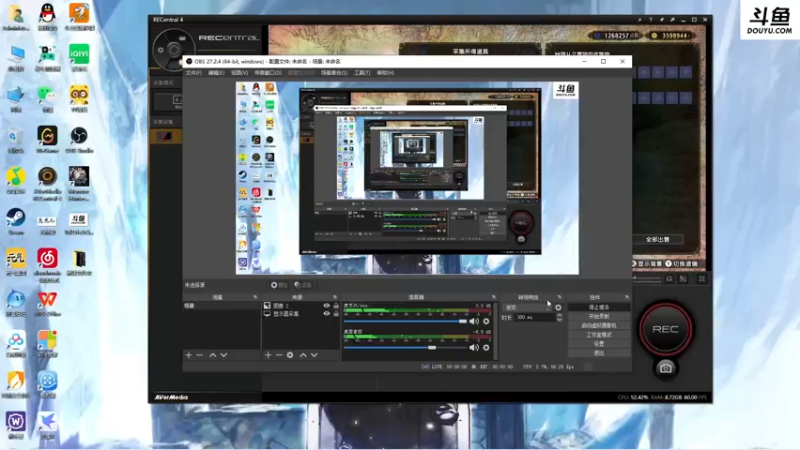The image size is (800, 450).
Task: Select the 图像 2 source row
Action: pyautogui.click(x=301, y=306)
